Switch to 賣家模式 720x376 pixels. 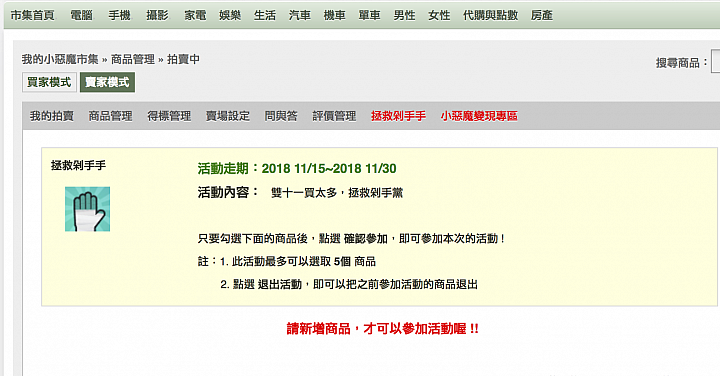(107, 82)
